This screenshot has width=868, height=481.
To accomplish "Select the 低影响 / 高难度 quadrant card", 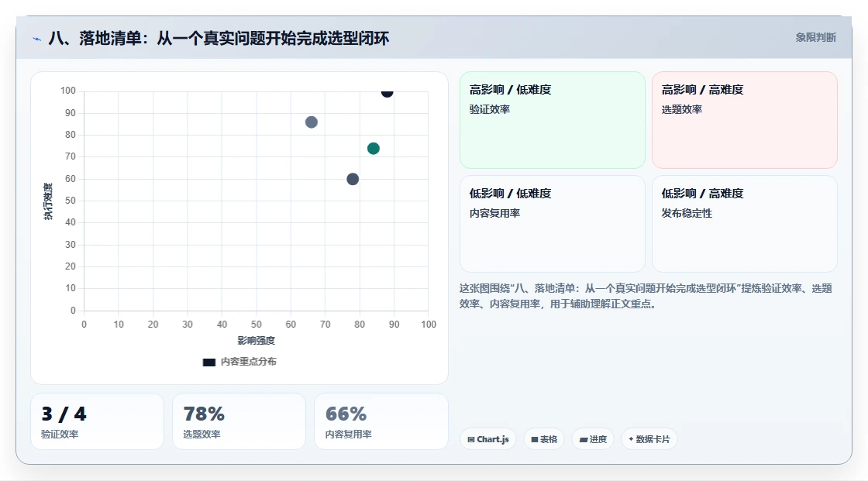I will point(745,224).
